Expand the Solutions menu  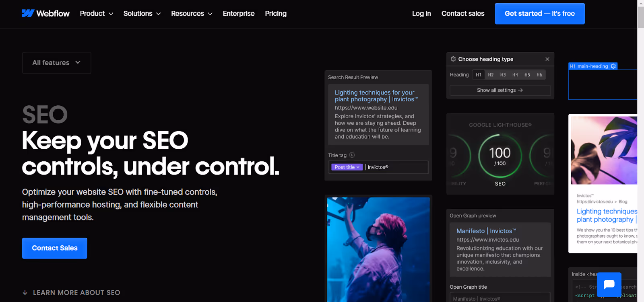[142, 14]
